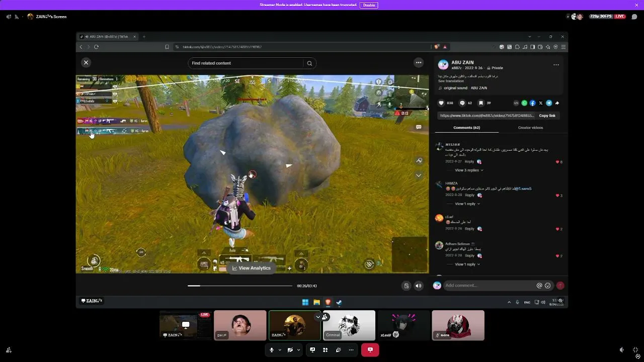Open File Explorer from the taskbar
Viewport: 644px width, 362px height.
point(316,302)
